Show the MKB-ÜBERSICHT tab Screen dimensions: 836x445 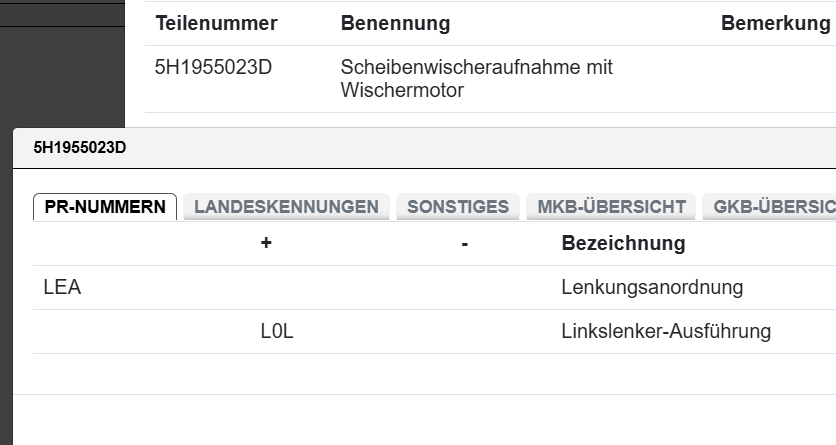coord(611,207)
